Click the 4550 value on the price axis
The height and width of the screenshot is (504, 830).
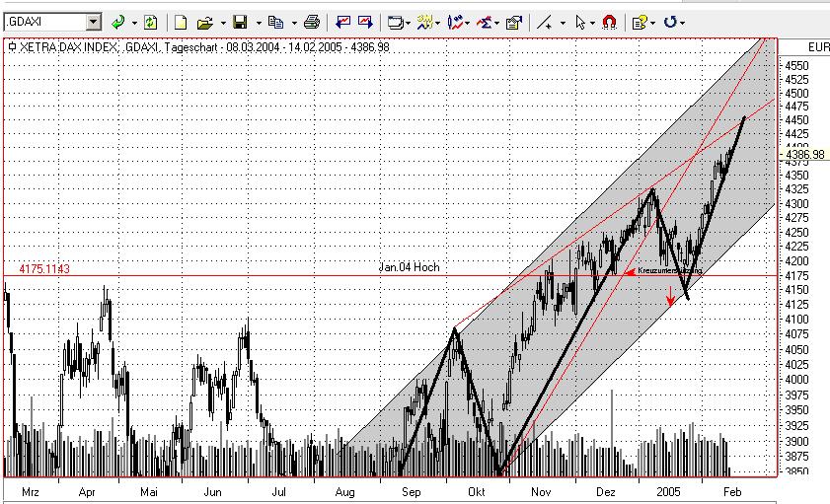(796, 65)
